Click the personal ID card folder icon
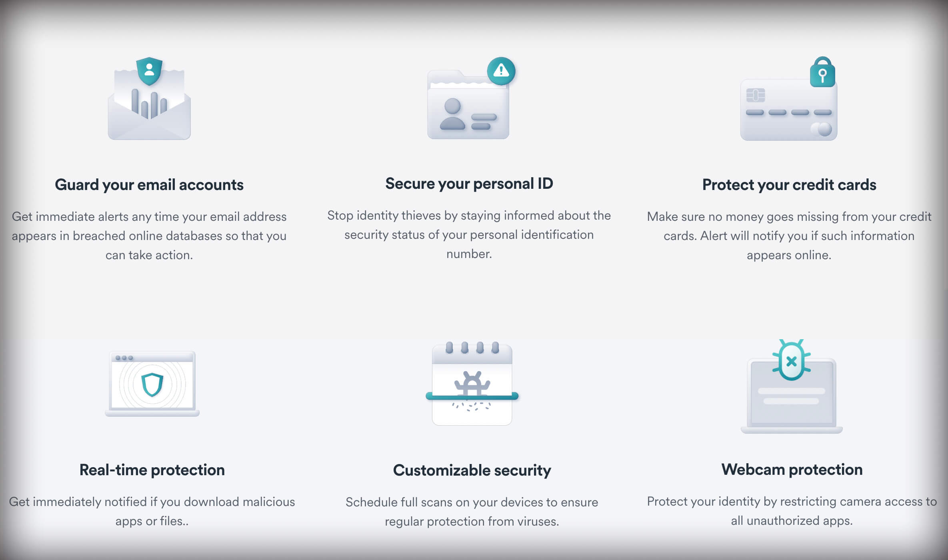The width and height of the screenshot is (948, 560). (471, 98)
